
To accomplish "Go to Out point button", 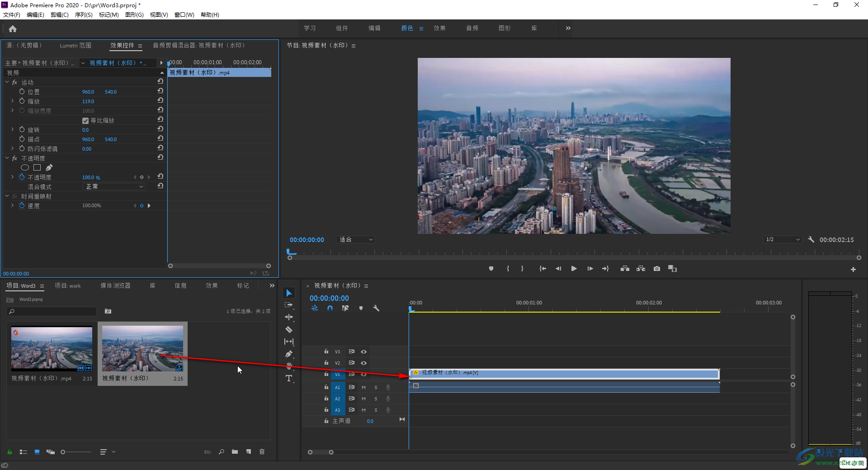I will point(606,269).
